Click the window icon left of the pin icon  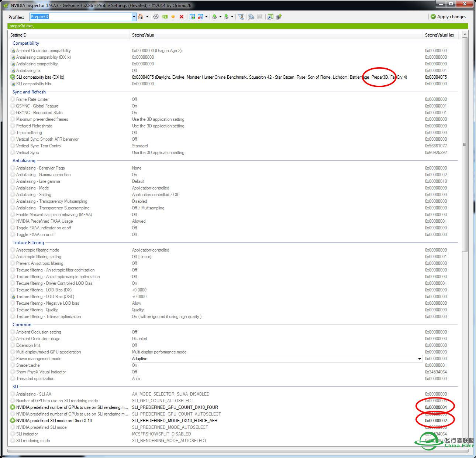coord(270,17)
